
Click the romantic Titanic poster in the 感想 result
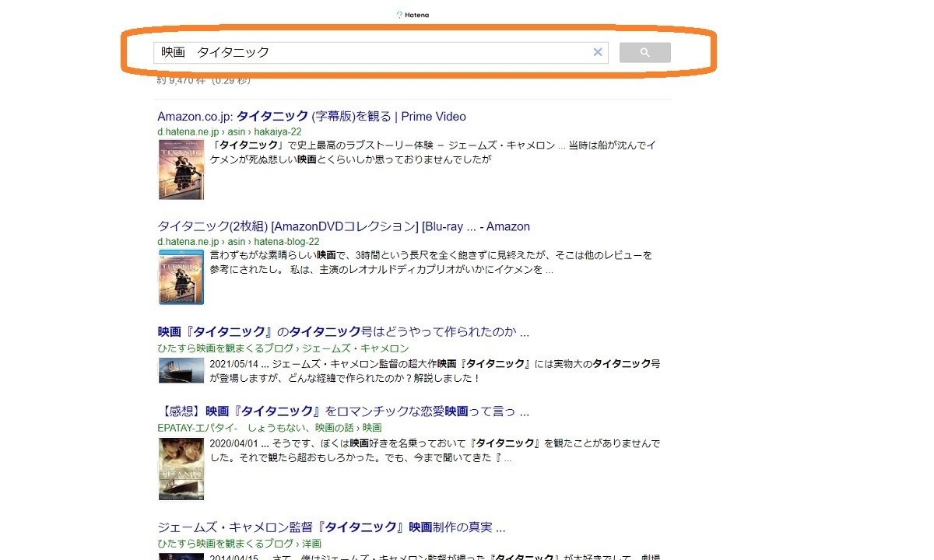(181, 467)
